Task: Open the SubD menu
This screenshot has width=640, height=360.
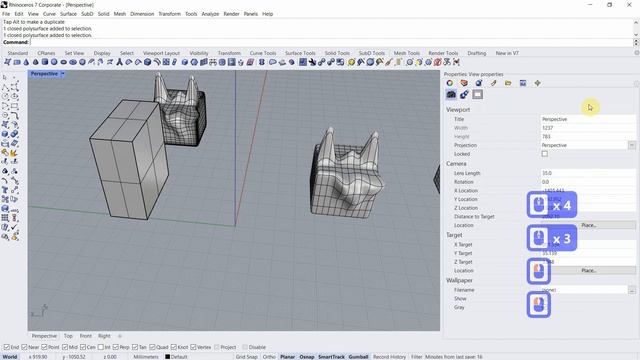Action: (87, 14)
